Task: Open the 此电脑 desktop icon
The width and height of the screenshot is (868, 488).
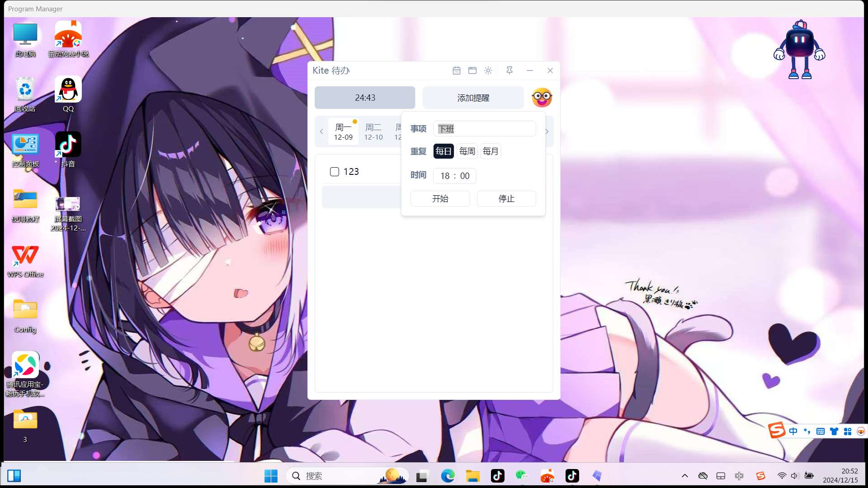Action: coord(25,40)
